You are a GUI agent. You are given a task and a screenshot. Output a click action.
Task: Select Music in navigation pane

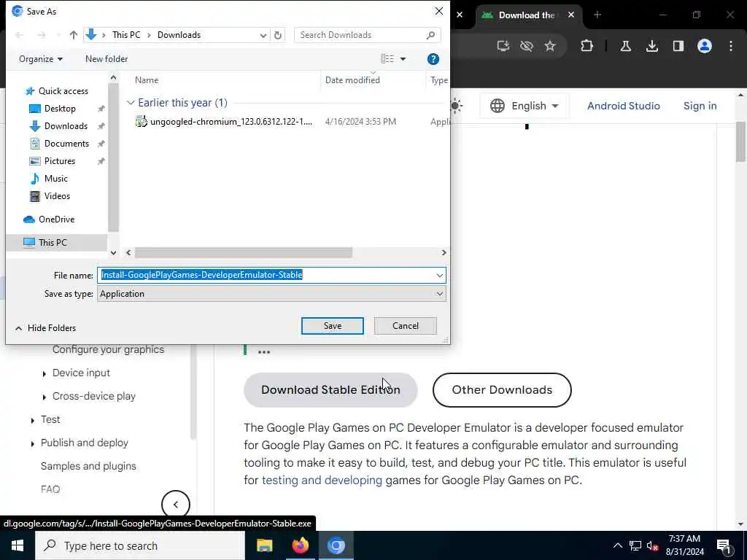tap(55, 179)
